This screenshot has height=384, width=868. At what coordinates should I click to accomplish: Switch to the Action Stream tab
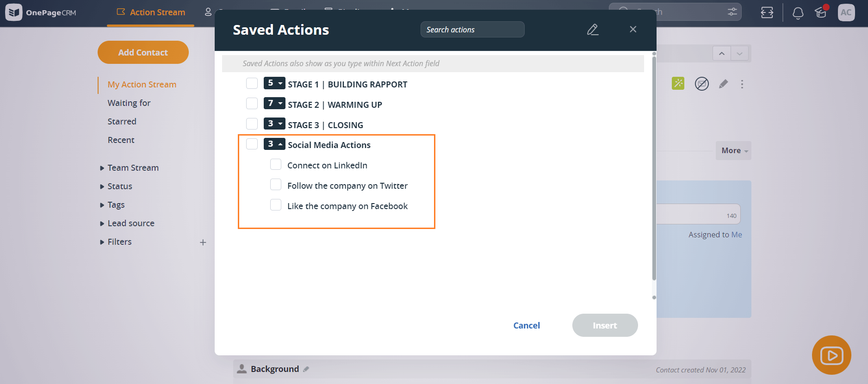click(150, 12)
